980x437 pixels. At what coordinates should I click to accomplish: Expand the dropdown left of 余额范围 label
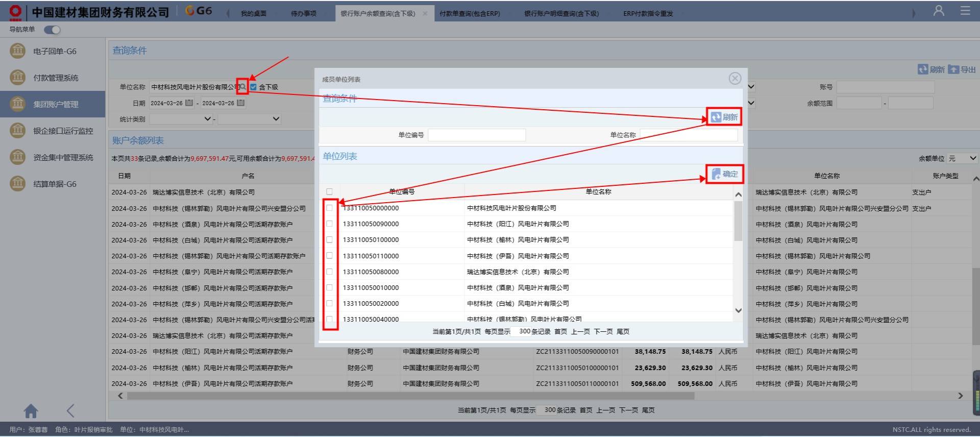pos(751,103)
